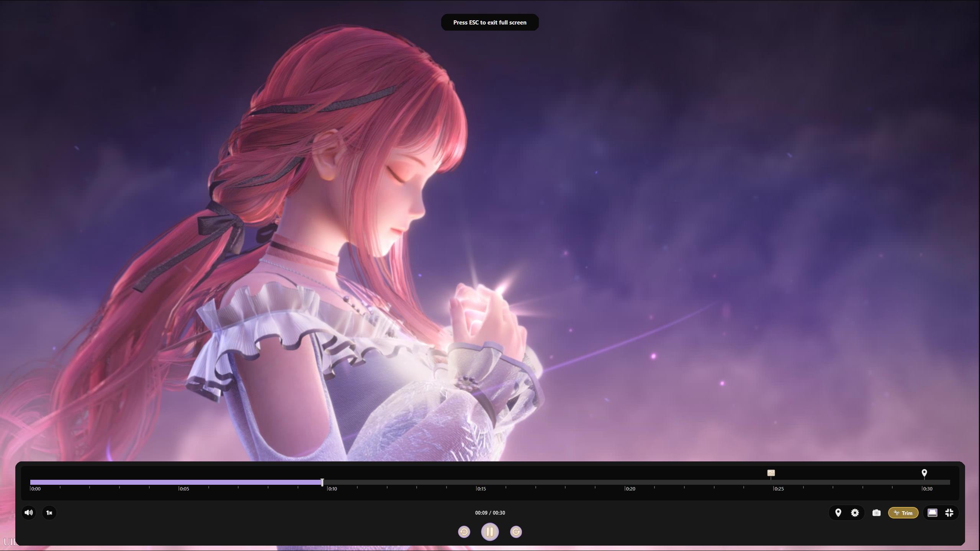Screen dimensions: 980x551
Task: Open the gear settings menu
Action: coord(855,512)
